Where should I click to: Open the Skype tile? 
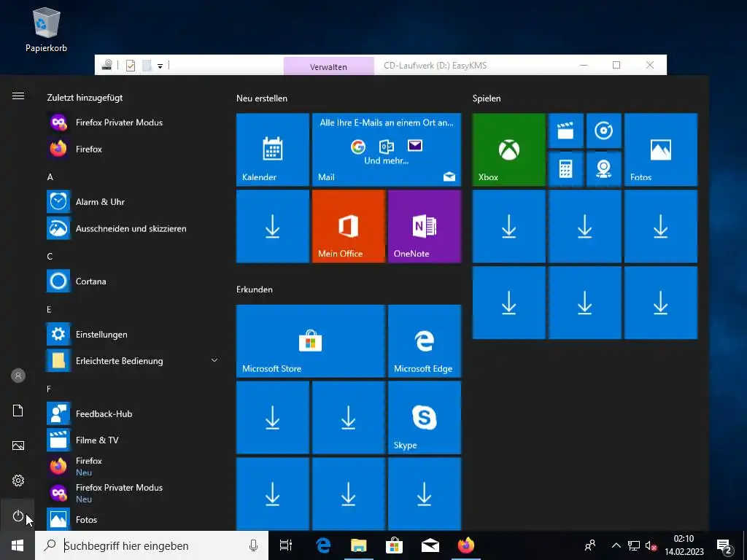pos(425,418)
